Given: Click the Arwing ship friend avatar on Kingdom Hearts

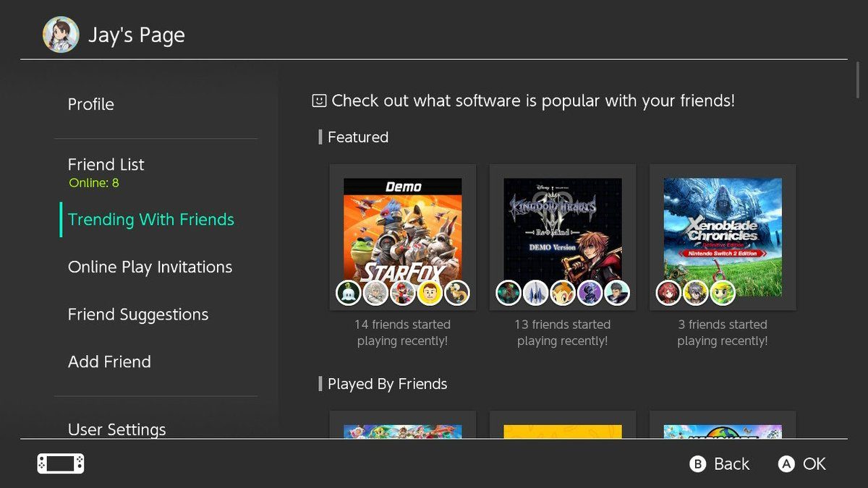Looking at the screenshot, I should click(536, 293).
